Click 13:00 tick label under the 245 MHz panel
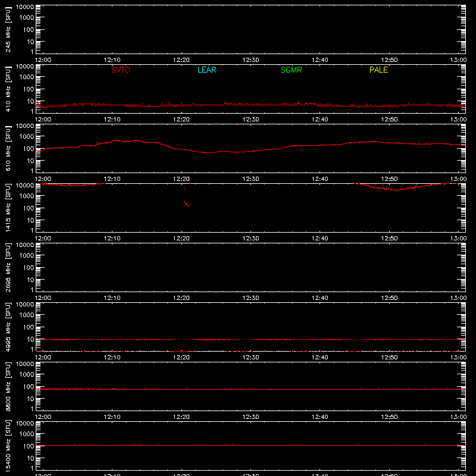This screenshot has height=476, width=476. coord(458,60)
